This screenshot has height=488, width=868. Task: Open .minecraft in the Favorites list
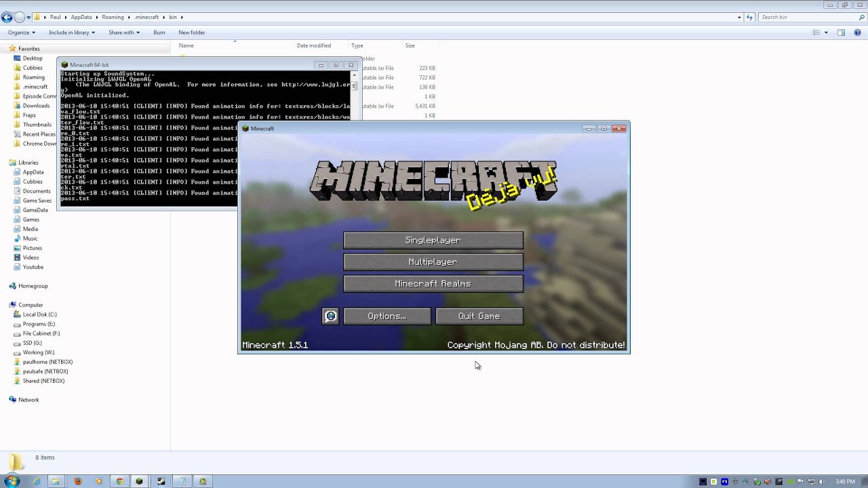click(35, 87)
